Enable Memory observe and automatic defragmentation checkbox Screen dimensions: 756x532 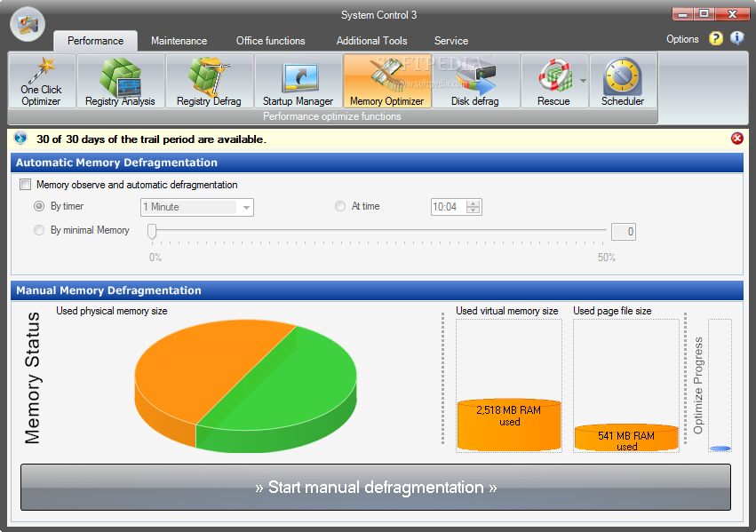(x=25, y=185)
